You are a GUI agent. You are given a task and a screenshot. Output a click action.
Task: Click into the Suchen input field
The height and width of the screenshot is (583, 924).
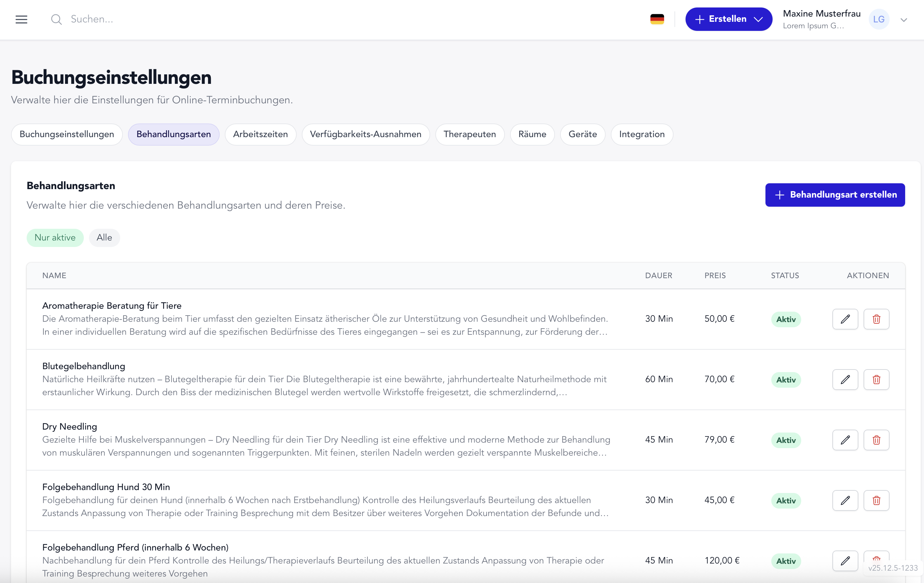115,19
